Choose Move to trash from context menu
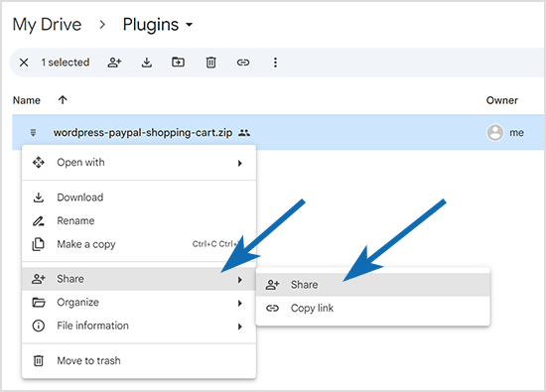546x392 pixels. tap(139, 360)
